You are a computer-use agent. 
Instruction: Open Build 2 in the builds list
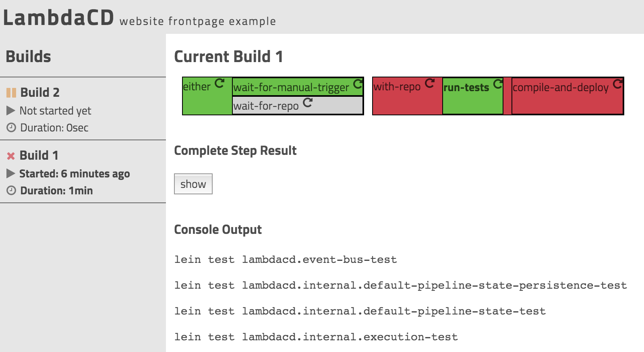click(x=40, y=92)
